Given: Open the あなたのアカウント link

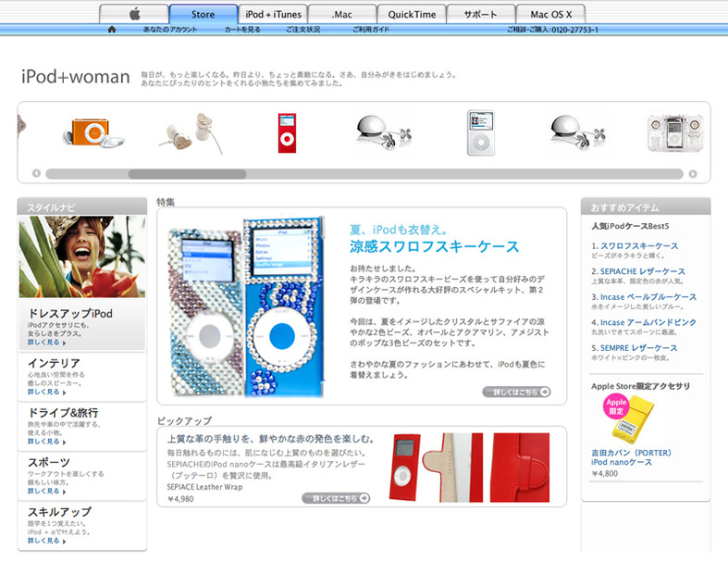Looking at the screenshot, I should (x=170, y=30).
